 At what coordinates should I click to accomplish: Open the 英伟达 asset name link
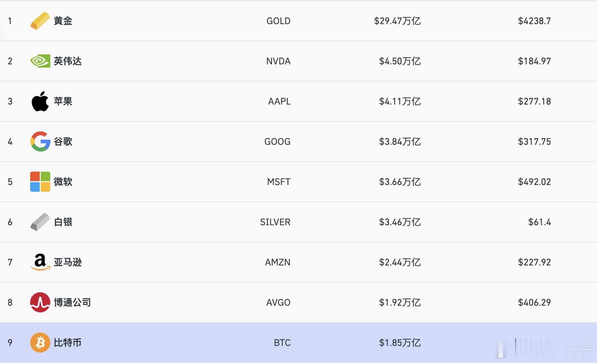point(68,61)
